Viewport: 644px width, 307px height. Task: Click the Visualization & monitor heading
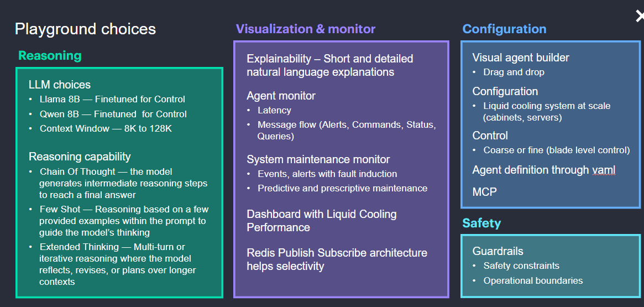point(306,29)
